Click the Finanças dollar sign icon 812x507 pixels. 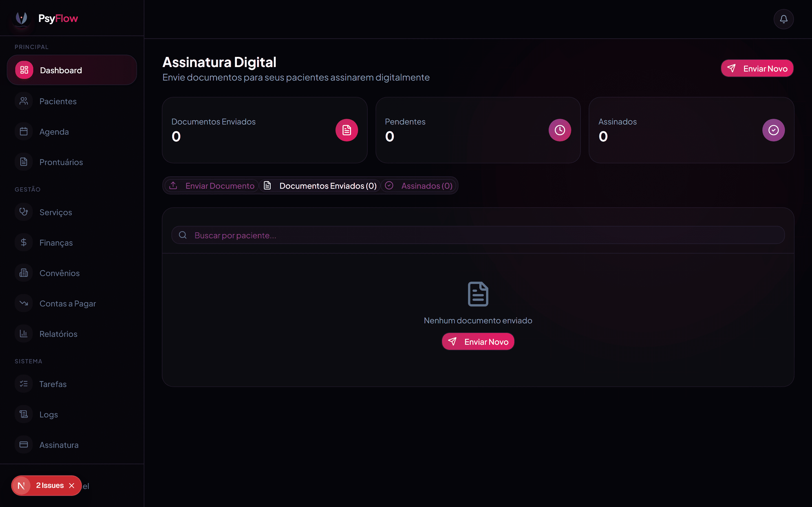click(x=23, y=243)
